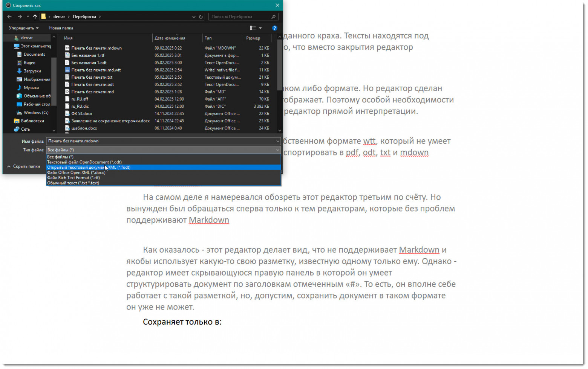Open the Сеть network location
This screenshot has width=588, height=369.
[26, 129]
